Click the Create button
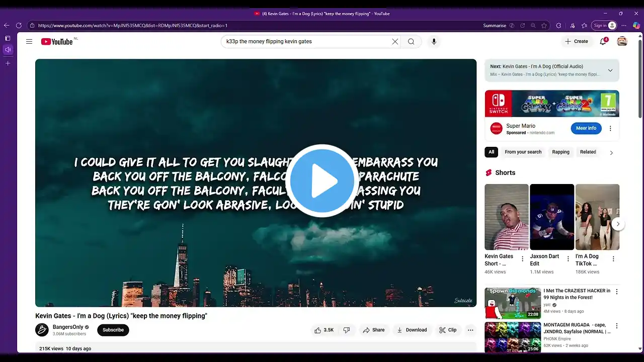The image size is (644, 362). point(576,41)
